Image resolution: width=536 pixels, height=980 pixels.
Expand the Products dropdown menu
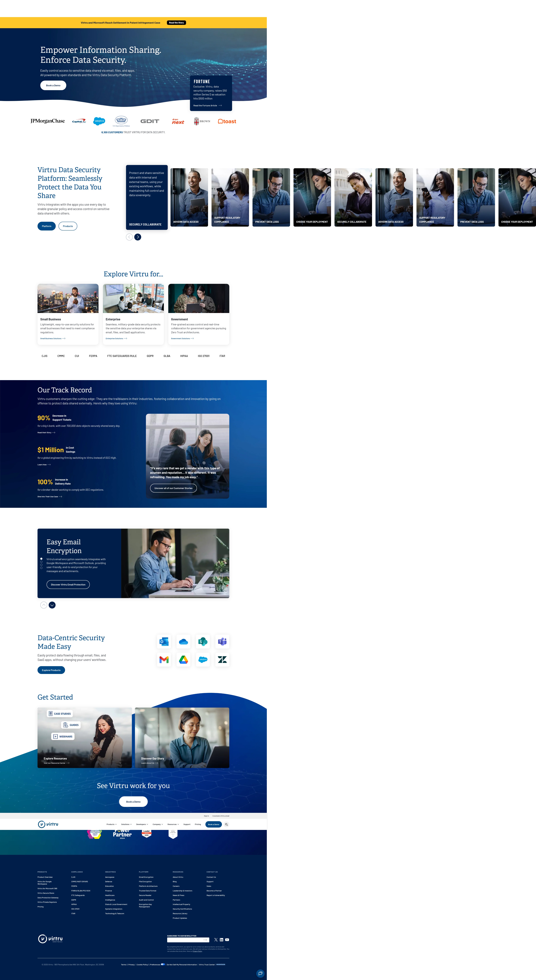(111, 824)
